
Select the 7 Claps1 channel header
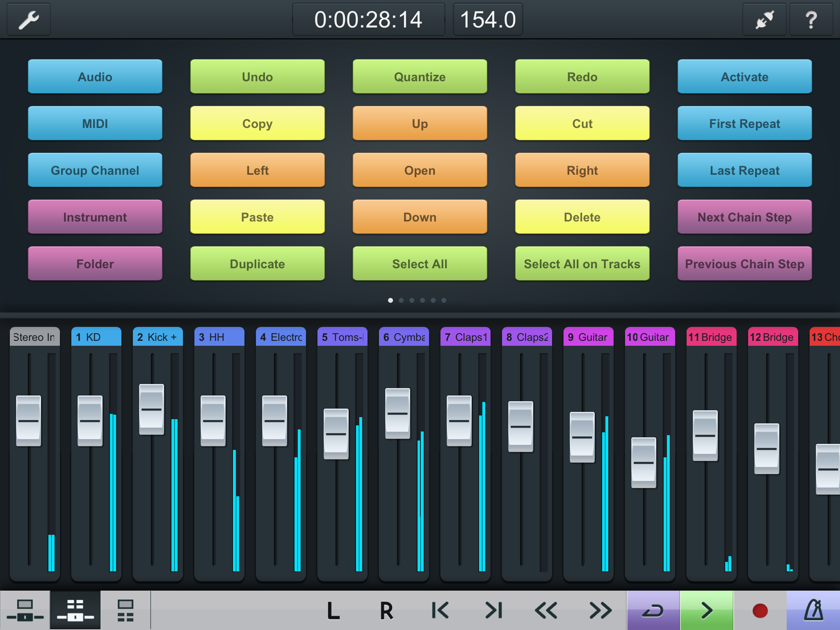click(x=465, y=337)
